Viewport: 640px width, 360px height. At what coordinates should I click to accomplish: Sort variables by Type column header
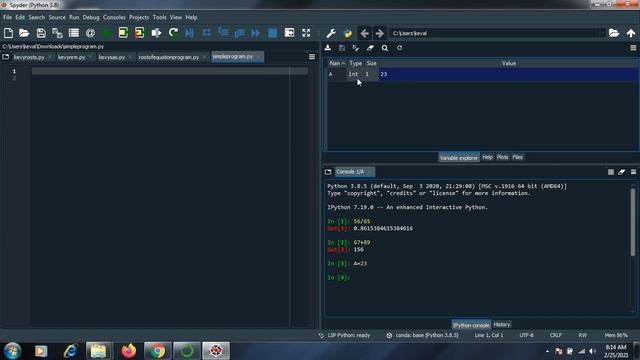pos(356,63)
